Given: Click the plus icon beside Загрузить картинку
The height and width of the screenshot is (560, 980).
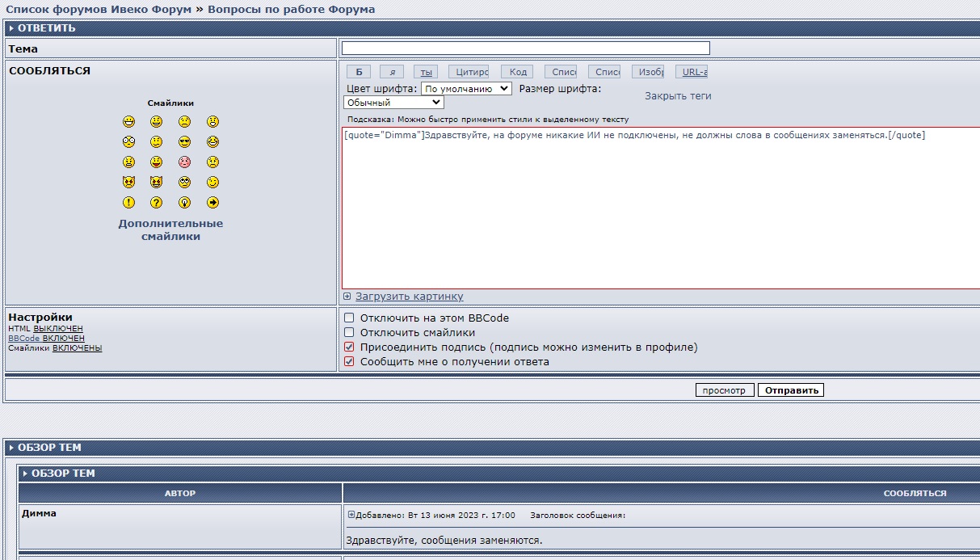Looking at the screenshot, I should coord(347,297).
